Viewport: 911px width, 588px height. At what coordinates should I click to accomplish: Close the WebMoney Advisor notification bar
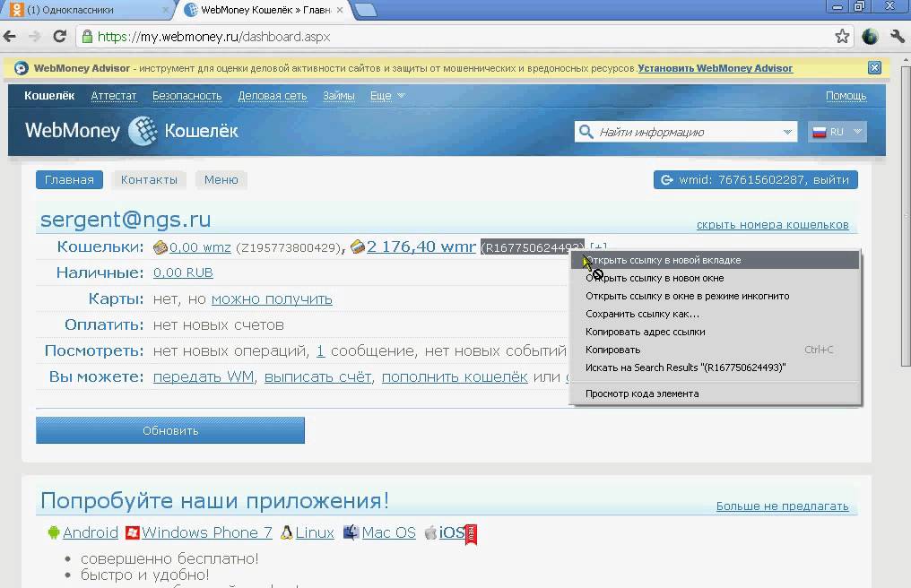pyautogui.click(x=874, y=67)
